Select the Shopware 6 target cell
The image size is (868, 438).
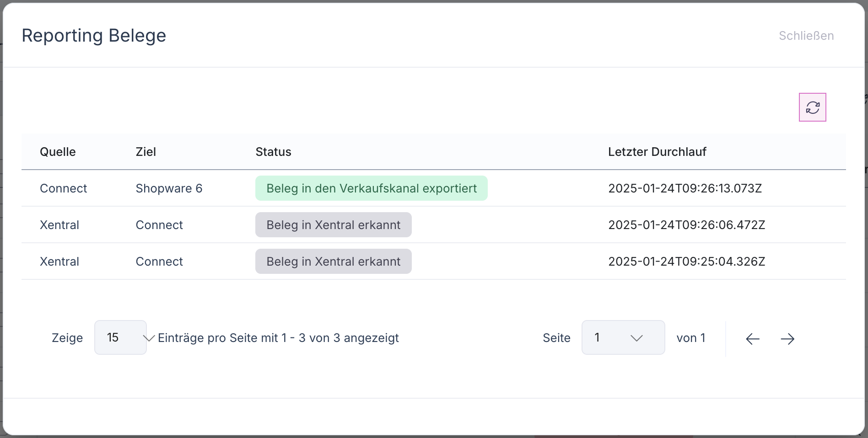169,188
